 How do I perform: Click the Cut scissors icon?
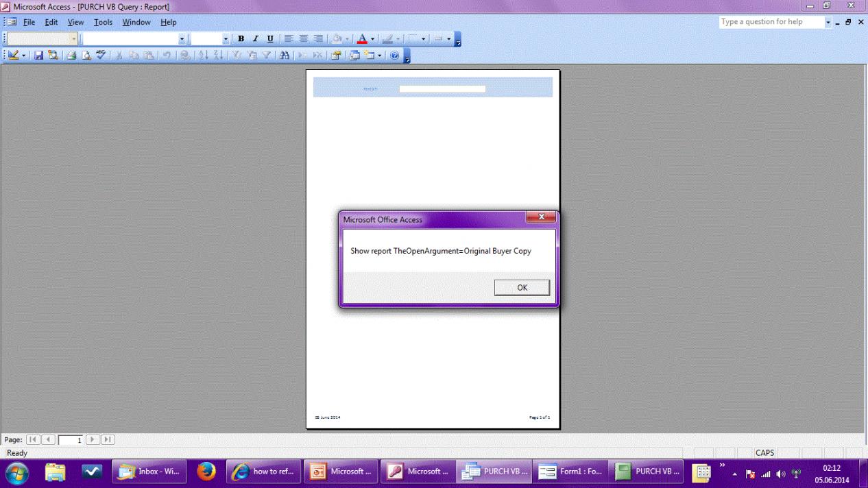tap(119, 56)
